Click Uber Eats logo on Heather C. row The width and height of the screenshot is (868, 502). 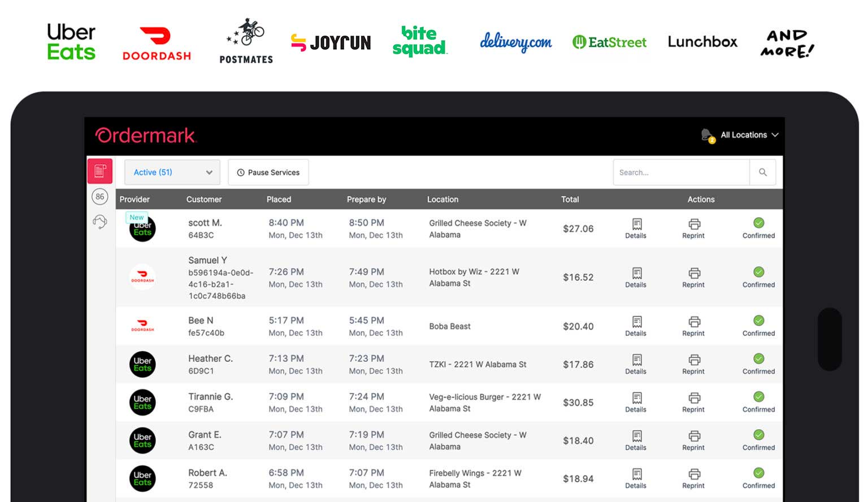click(142, 364)
